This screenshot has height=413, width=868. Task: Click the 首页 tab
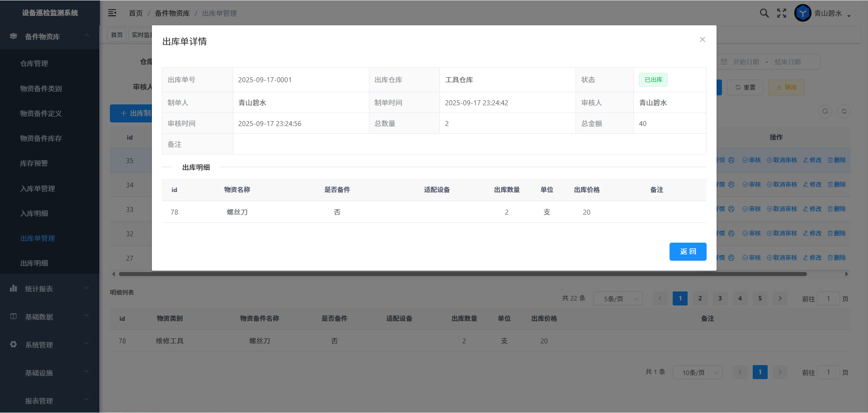point(117,35)
